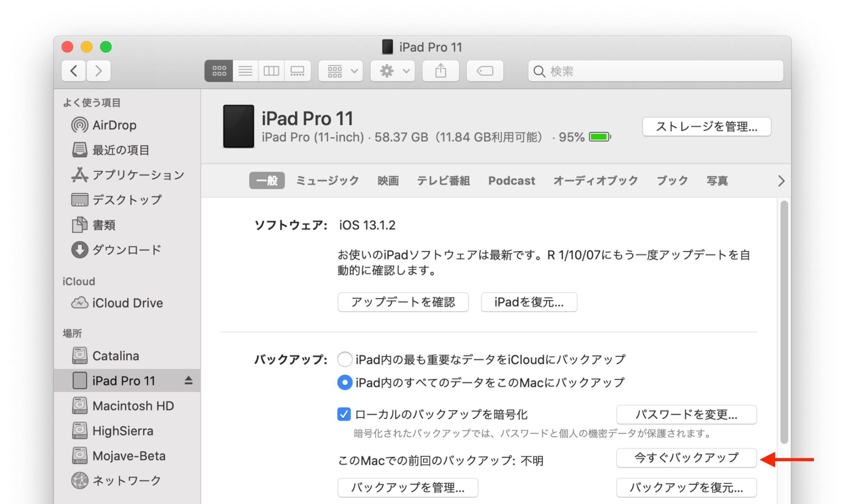Select the Macintosh HD volume
The image size is (845, 504).
pyautogui.click(x=127, y=405)
